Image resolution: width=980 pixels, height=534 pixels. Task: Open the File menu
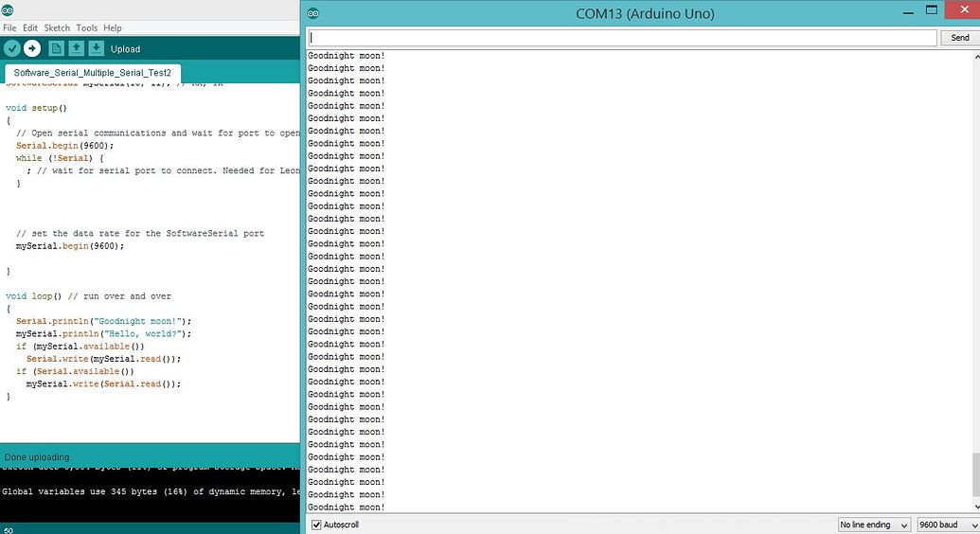pyautogui.click(x=9, y=28)
